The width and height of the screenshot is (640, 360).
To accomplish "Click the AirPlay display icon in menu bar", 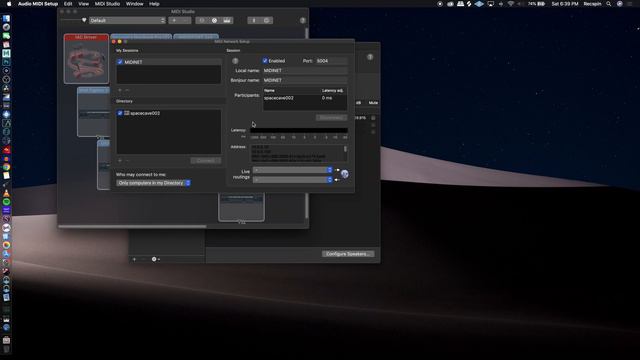I will click(491, 4).
